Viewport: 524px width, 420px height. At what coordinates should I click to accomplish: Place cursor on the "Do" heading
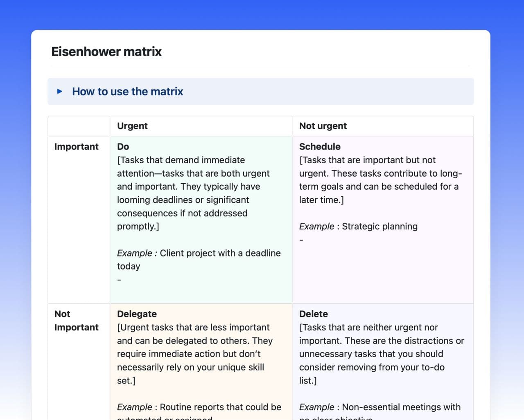point(123,147)
